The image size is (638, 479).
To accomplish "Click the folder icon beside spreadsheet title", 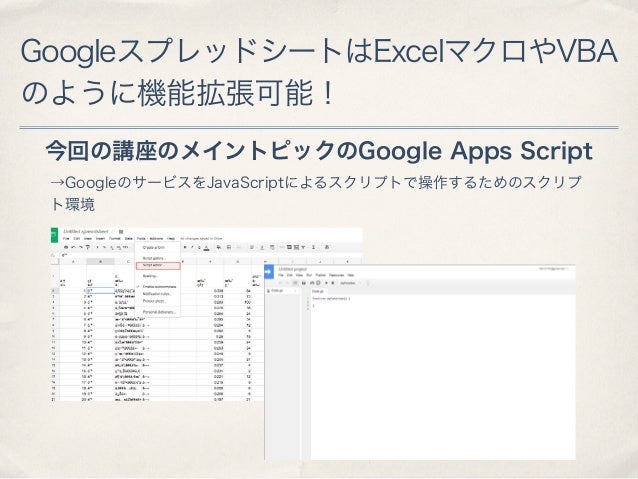I will pyautogui.click(x=121, y=231).
